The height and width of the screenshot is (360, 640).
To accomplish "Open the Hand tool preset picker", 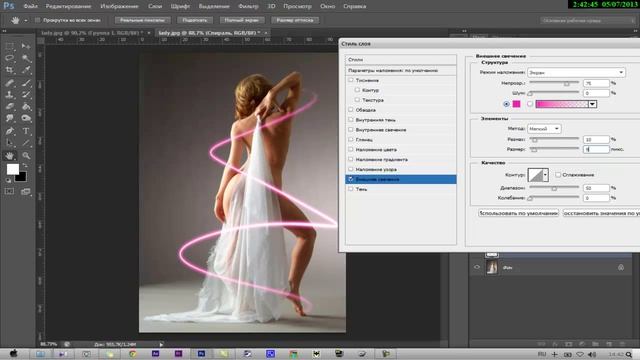I will click(26, 20).
